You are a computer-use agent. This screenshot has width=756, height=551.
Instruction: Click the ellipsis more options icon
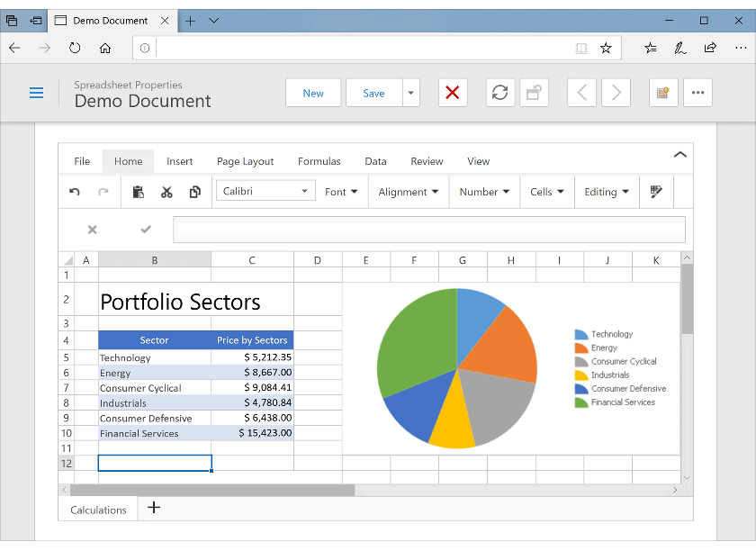click(x=697, y=92)
